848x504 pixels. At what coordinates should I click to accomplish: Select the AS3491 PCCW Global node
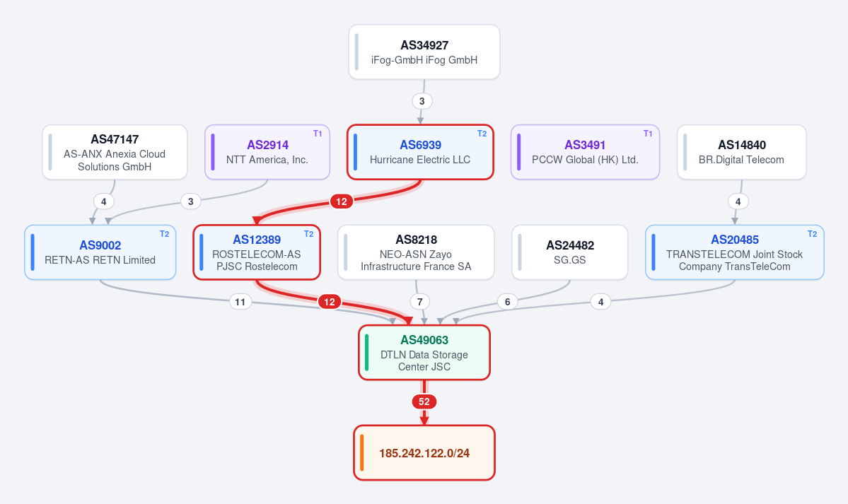pyautogui.click(x=585, y=152)
